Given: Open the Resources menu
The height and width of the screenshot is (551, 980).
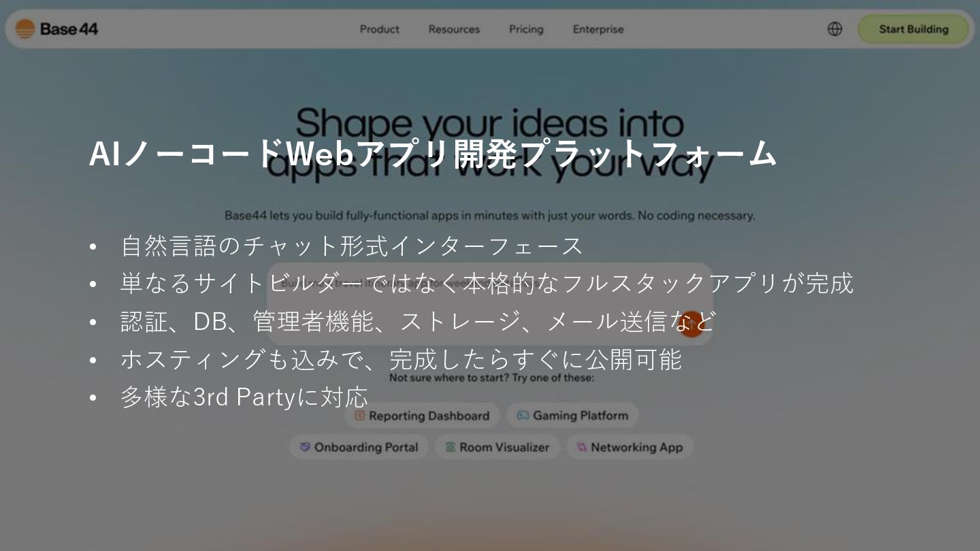Looking at the screenshot, I should coord(454,29).
